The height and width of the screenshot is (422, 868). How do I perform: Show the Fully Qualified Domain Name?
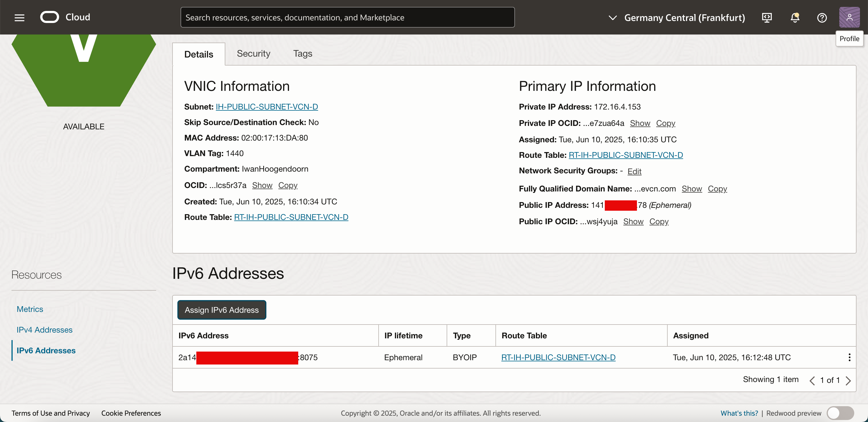coord(691,189)
